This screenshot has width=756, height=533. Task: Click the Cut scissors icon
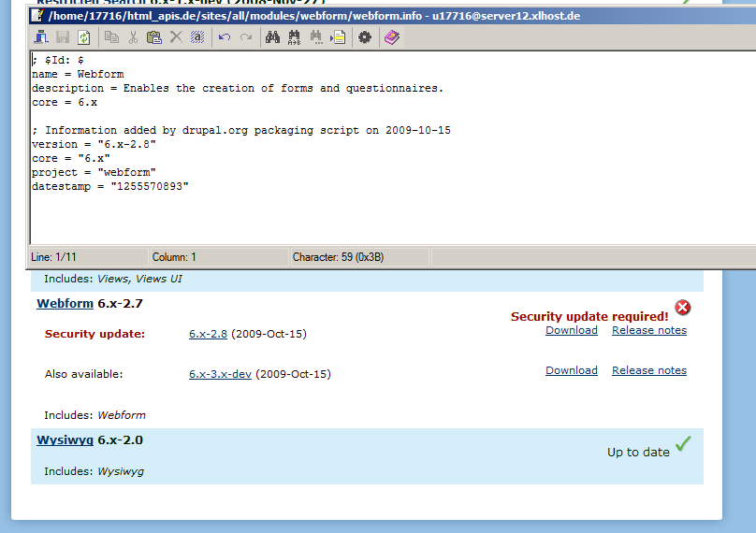pos(133,37)
